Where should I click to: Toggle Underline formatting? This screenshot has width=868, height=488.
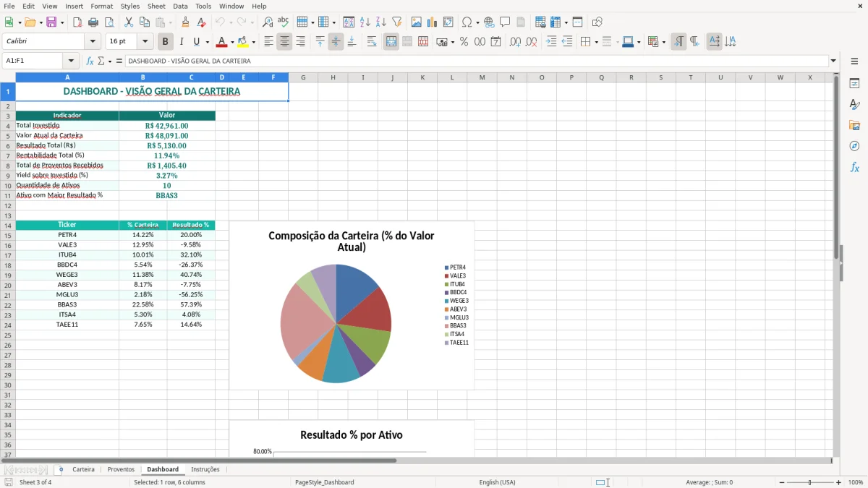click(x=197, y=42)
